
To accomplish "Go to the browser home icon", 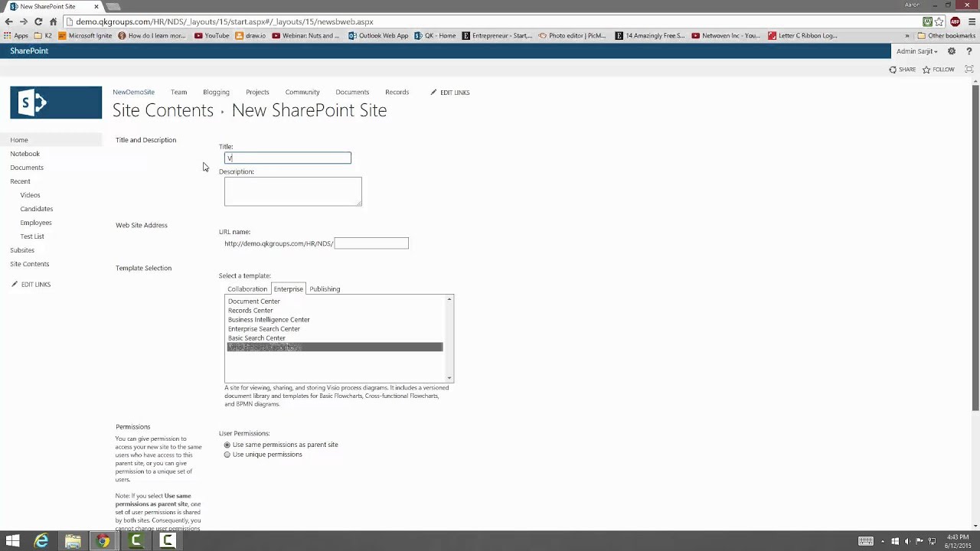I will pos(53,21).
